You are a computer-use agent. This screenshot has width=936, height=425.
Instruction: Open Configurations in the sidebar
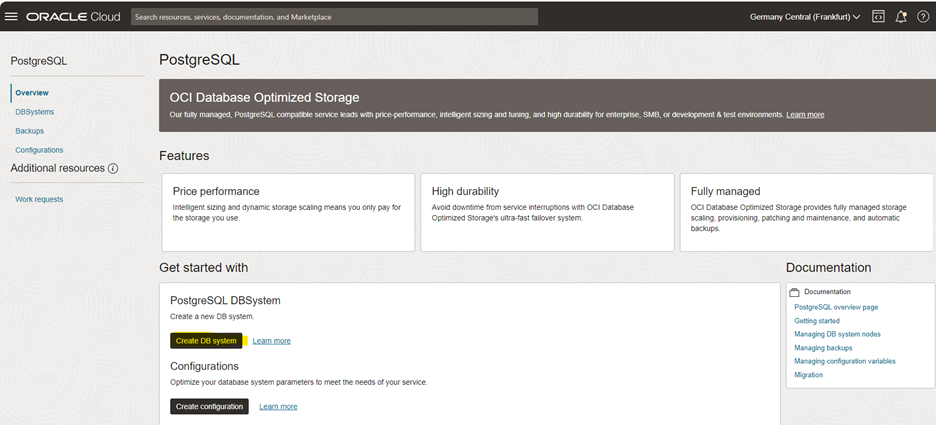pos(39,150)
